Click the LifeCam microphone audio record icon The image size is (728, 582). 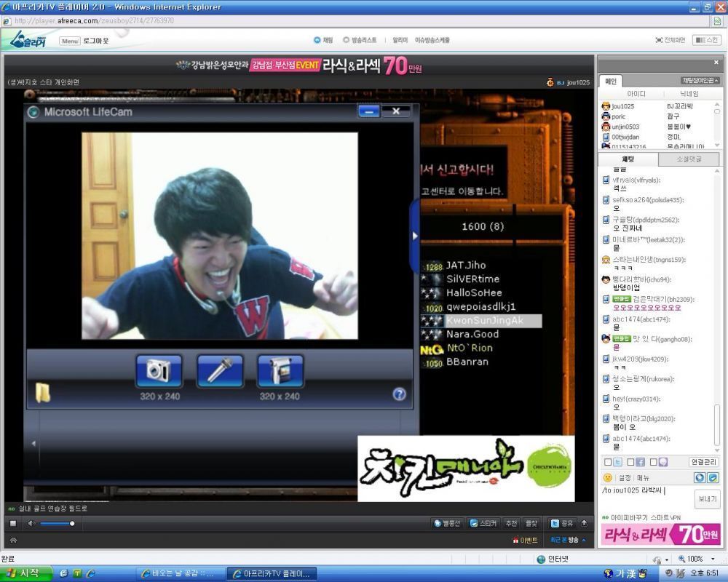220,371
